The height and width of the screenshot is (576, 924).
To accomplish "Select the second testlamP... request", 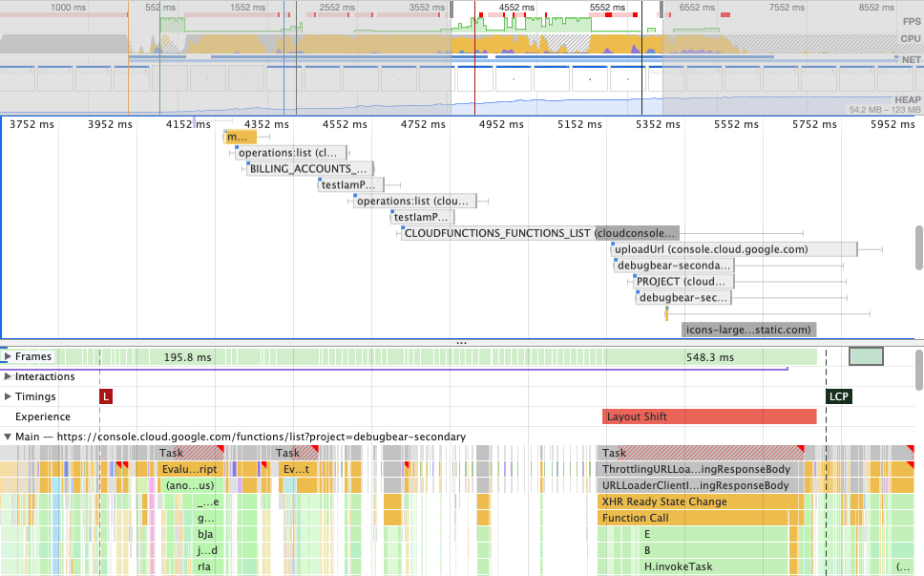I will coord(422,217).
